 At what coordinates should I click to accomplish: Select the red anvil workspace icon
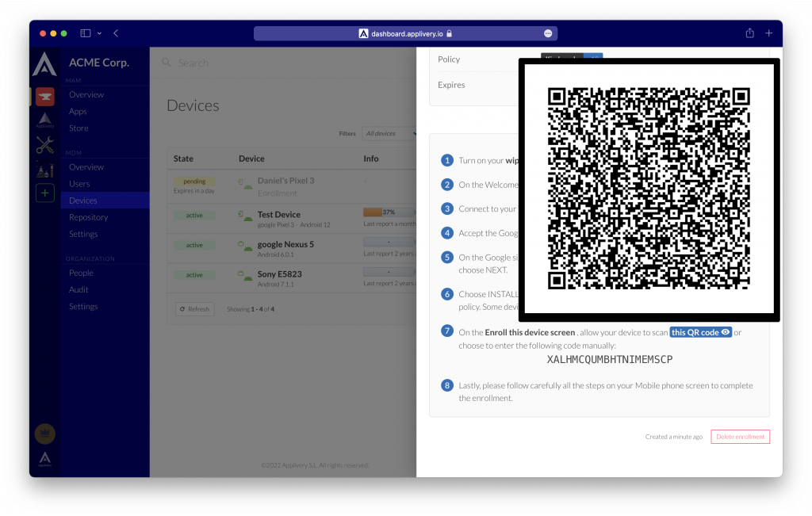44,96
